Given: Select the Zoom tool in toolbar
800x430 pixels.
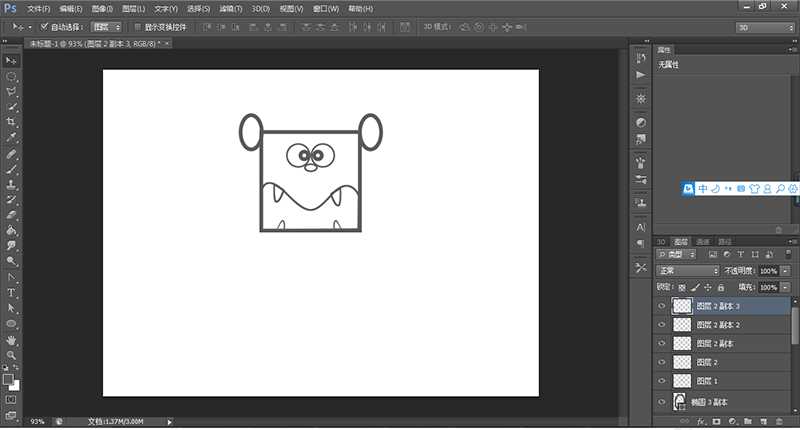Looking at the screenshot, I should [12, 355].
